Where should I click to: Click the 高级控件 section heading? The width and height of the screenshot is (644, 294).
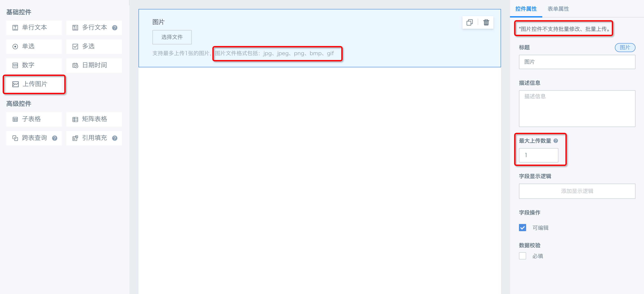click(x=19, y=104)
